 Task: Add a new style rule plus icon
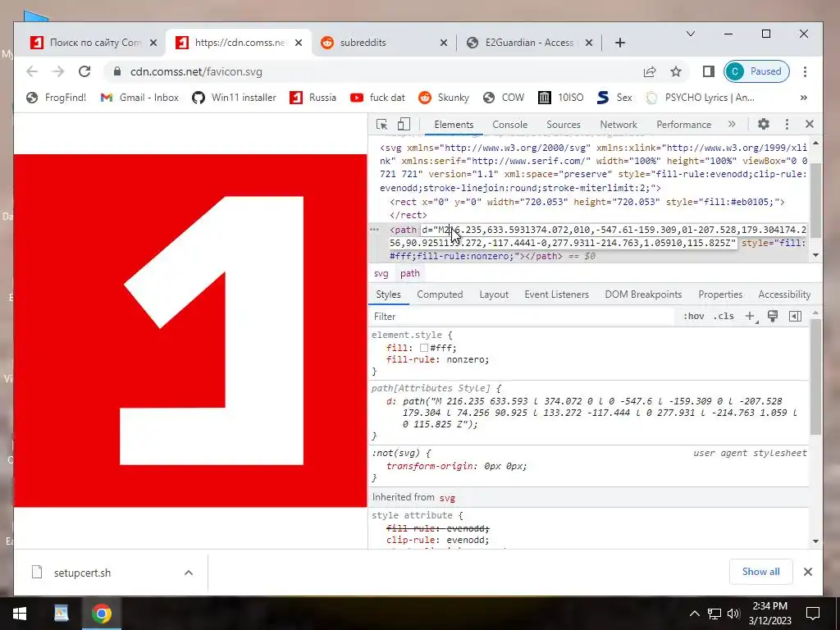pos(751,317)
